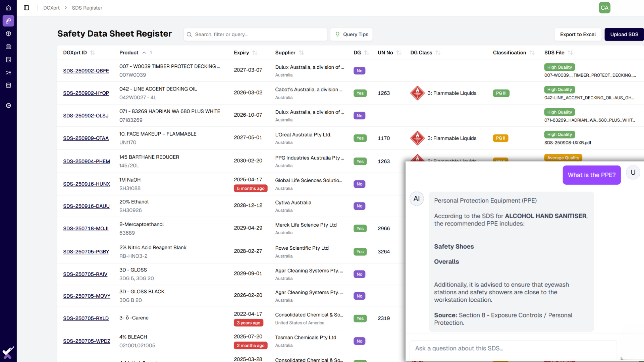
Task: Click the Upload SDS button
Action: pos(624,35)
